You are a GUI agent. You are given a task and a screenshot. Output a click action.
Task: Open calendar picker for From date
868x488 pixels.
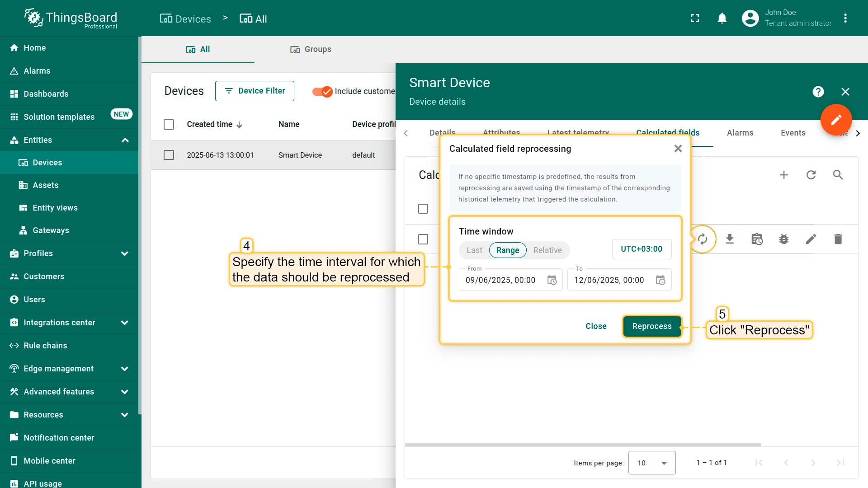tap(552, 280)
